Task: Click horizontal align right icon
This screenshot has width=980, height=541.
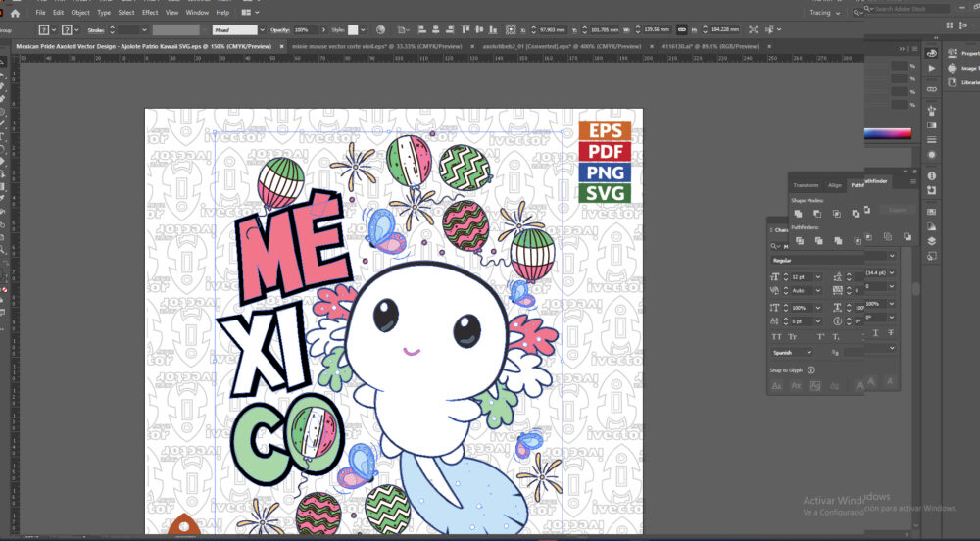Action: click(450, 29)
